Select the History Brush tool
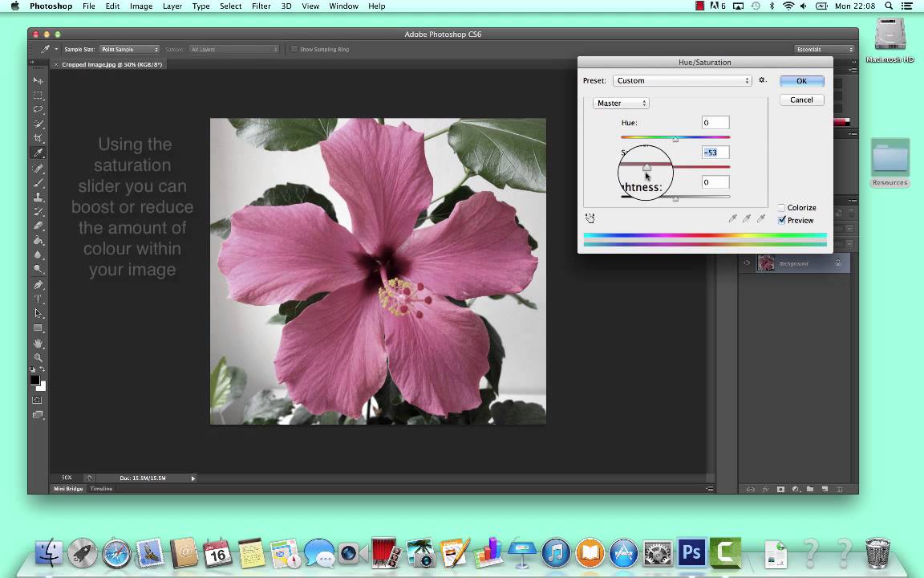924x578 pixels. [x=38, y=211]
